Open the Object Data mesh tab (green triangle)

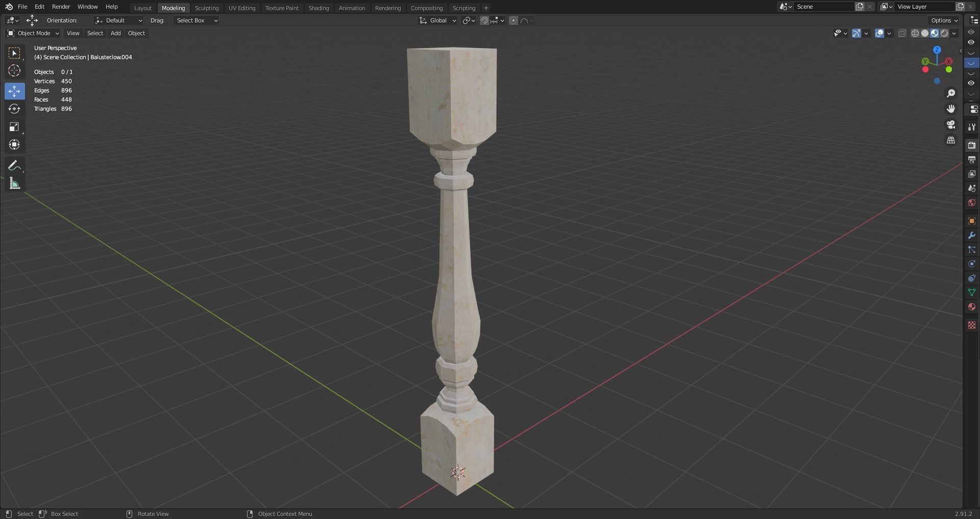tap(972, 292)
